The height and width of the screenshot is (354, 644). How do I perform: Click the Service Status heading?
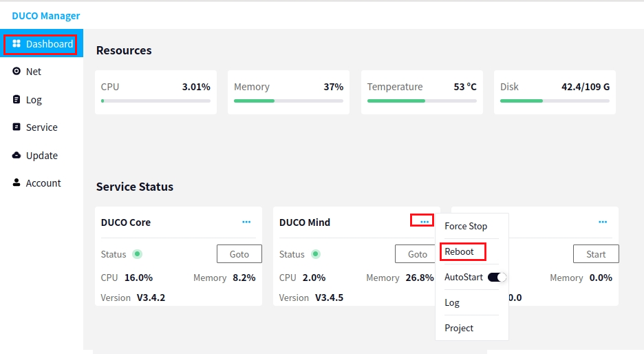135,187
